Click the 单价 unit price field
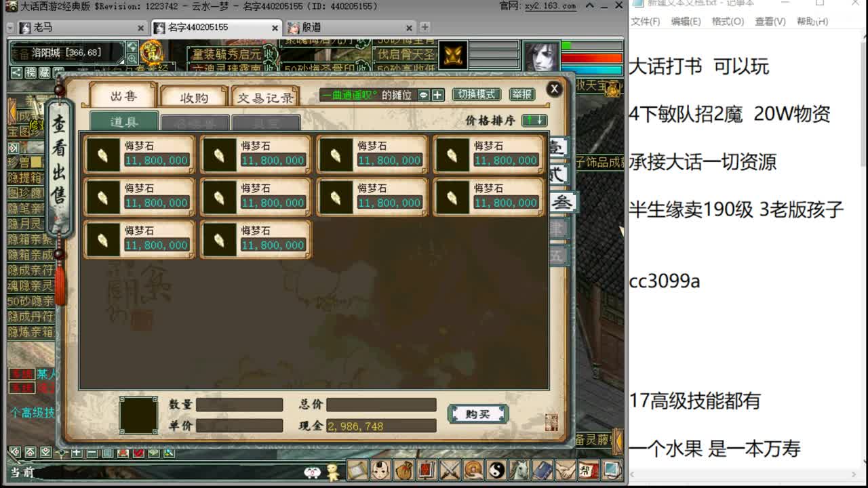This screenshot has width=868, height=488. tap(239, 426)
